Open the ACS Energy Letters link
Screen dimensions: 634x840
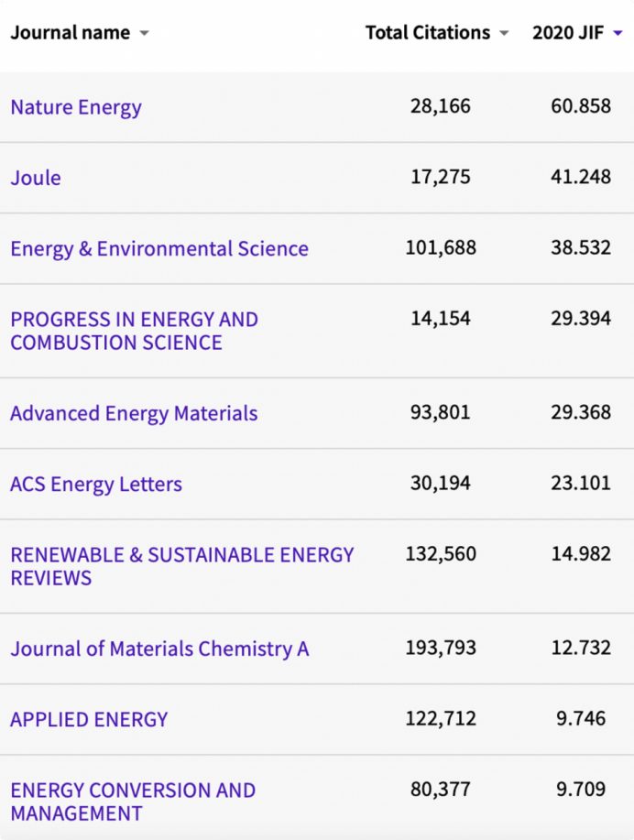tap(96, 485)
